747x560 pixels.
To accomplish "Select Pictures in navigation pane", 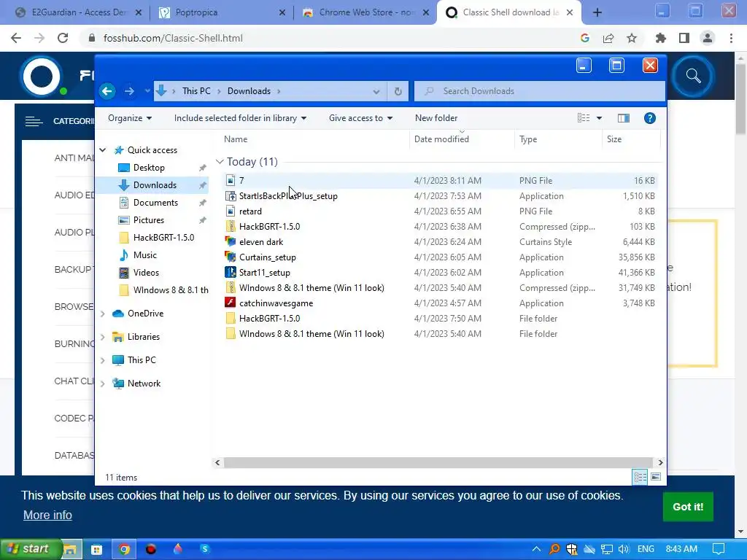I will 148,220.
